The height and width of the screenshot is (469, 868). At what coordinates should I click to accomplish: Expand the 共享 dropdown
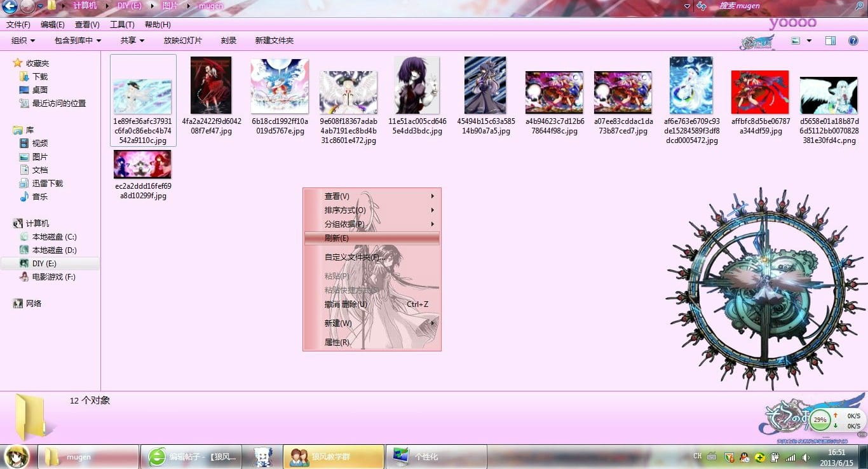click(132, 41)
